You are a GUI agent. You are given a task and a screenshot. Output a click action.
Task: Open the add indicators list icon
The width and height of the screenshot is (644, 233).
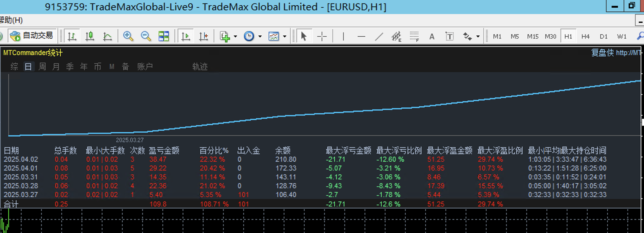tap(225, 36)
